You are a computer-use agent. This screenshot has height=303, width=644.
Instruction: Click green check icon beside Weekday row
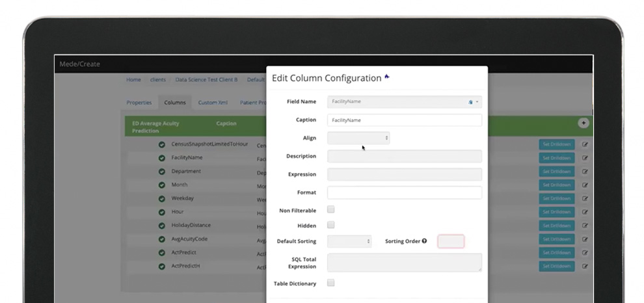[162, 199]
